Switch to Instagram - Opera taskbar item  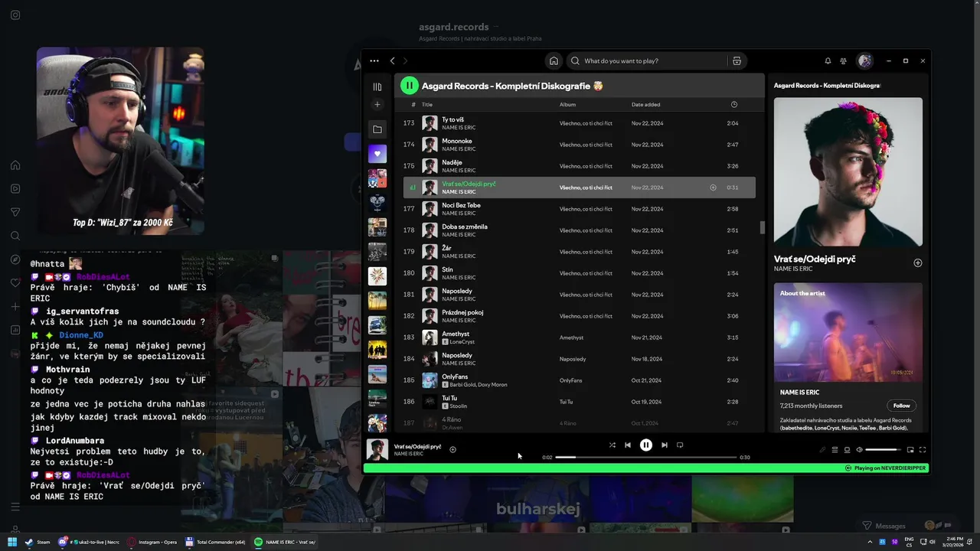152,542
